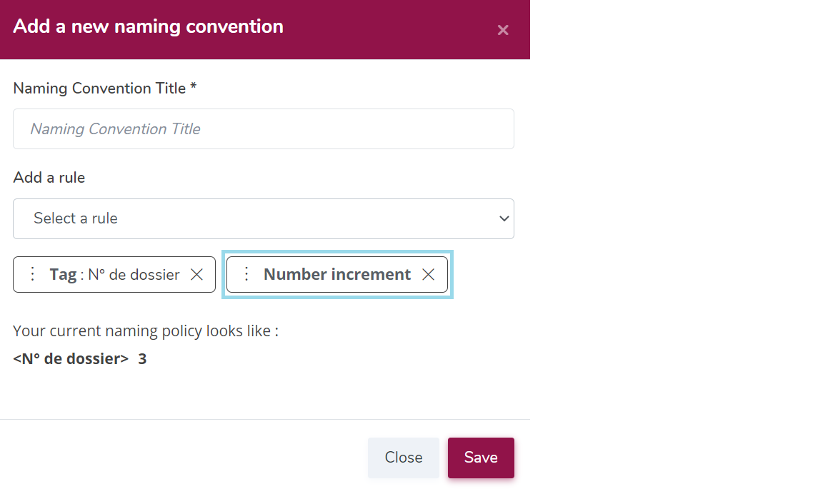This screenshot has height=504, width=823.
Task: Expand the list of available rules
Action: pyautogui.click(x=264, y=218)
